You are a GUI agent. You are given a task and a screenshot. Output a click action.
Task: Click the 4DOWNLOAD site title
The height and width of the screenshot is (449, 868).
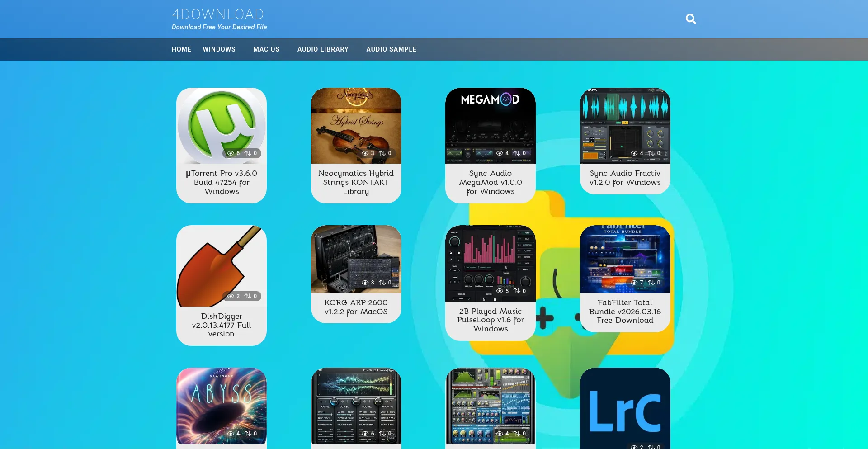point(218,14)
